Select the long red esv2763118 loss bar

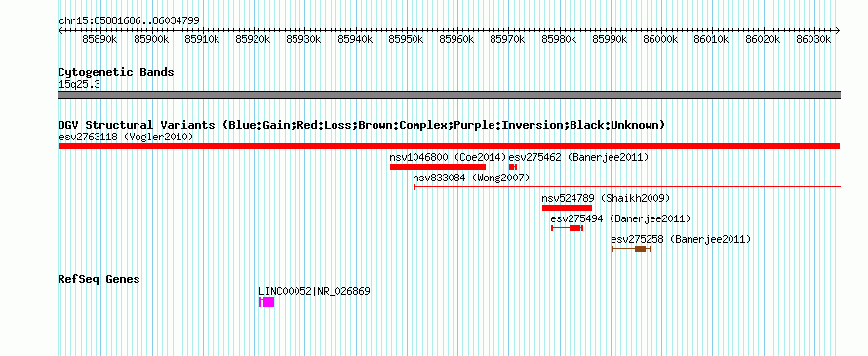(x=449, y=146)
